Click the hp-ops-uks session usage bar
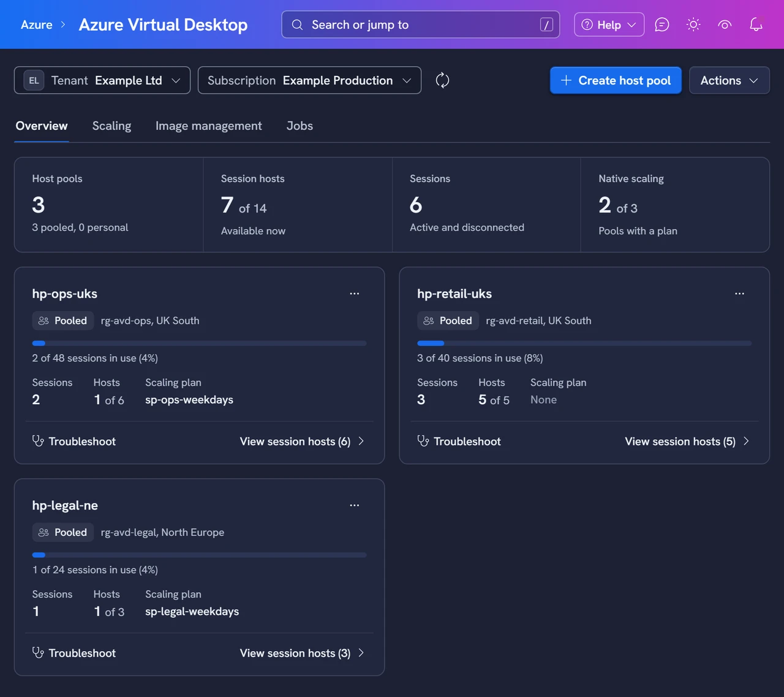Image resolution: width=784 pixels, height=697 pixels. (x=199, y=343)
